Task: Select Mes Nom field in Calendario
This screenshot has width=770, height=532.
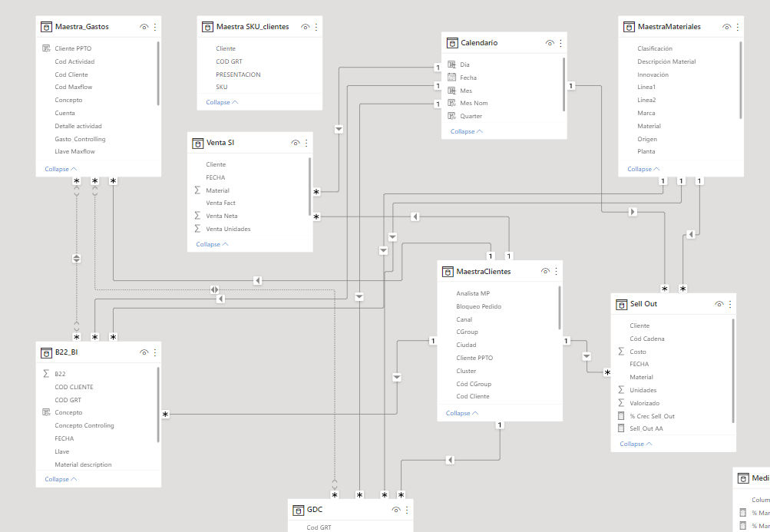Action: click(474, 103)
